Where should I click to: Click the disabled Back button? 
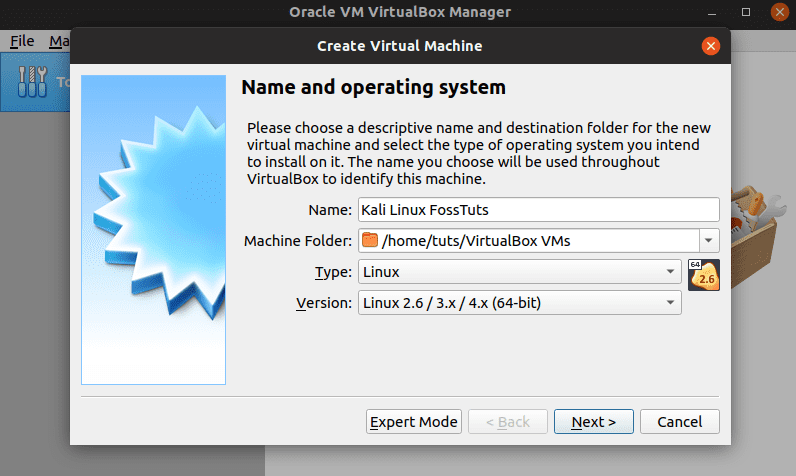tap(508, 422)
